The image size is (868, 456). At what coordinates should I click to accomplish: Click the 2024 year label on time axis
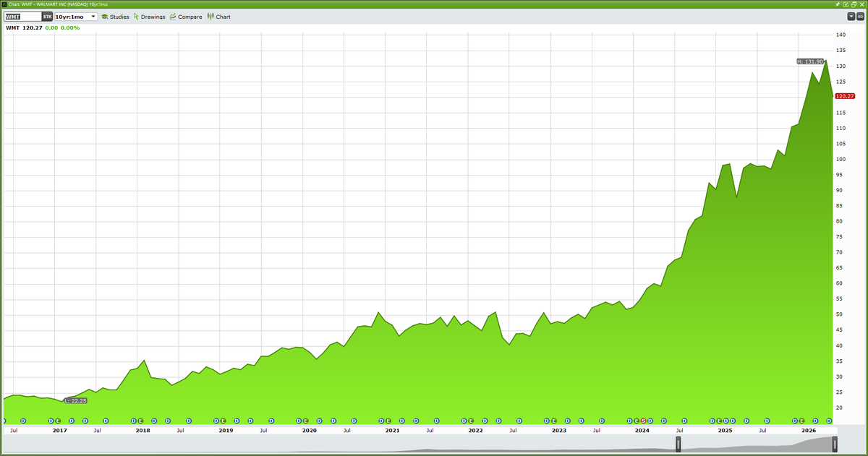point(642,430)
